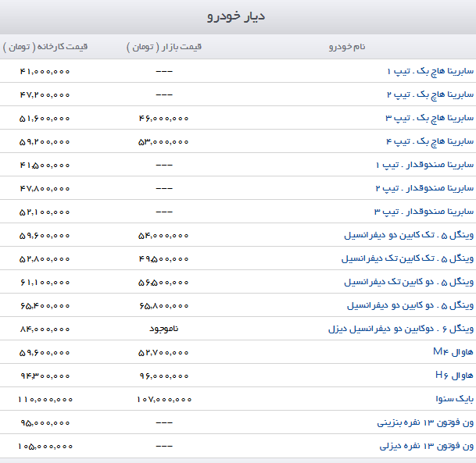Open ون فوتون ۱۳ نفره دیزلی link

tap(427, 446)
